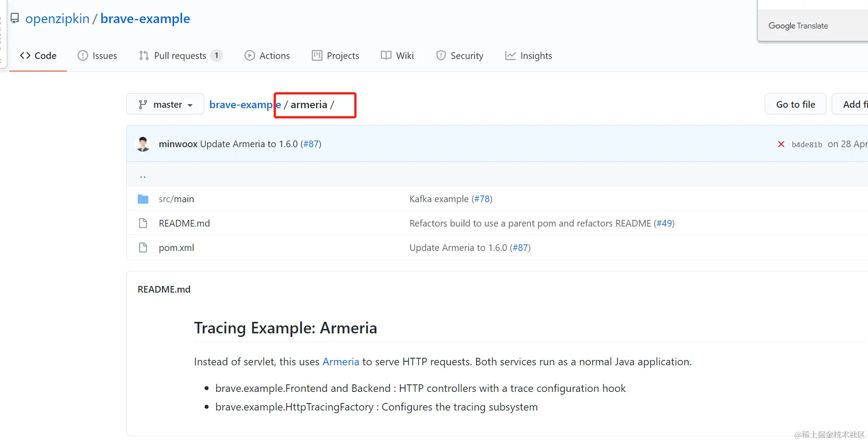Open the src/main folder
This screenshot has height=442, width=868.
tap(176, 199)
